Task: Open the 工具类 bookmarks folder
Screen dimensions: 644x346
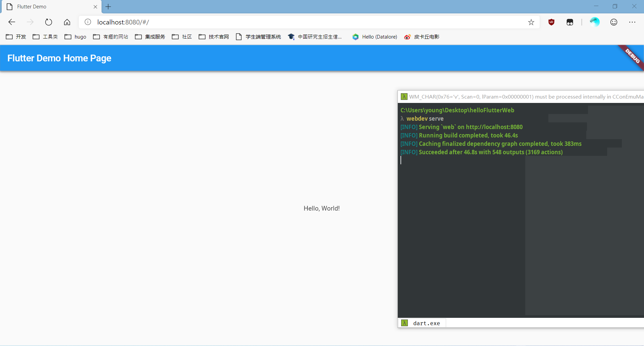Action: click(45, 37)
